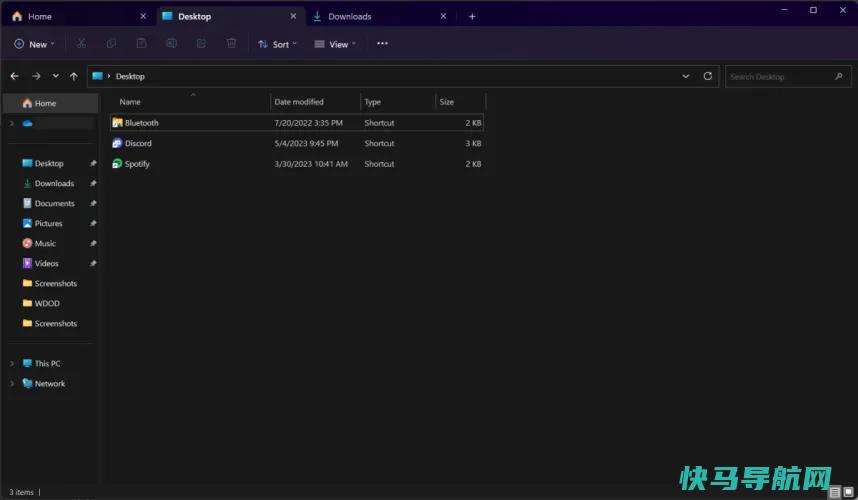858x500 pixels.
Task: Open Home in the navigation pane
Action: (x=51, y=103)
